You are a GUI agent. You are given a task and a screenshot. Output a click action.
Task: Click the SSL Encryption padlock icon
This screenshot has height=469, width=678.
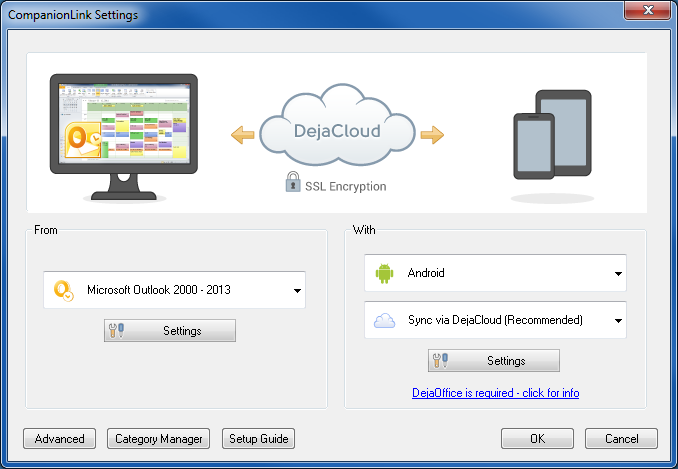coord(293,182)
